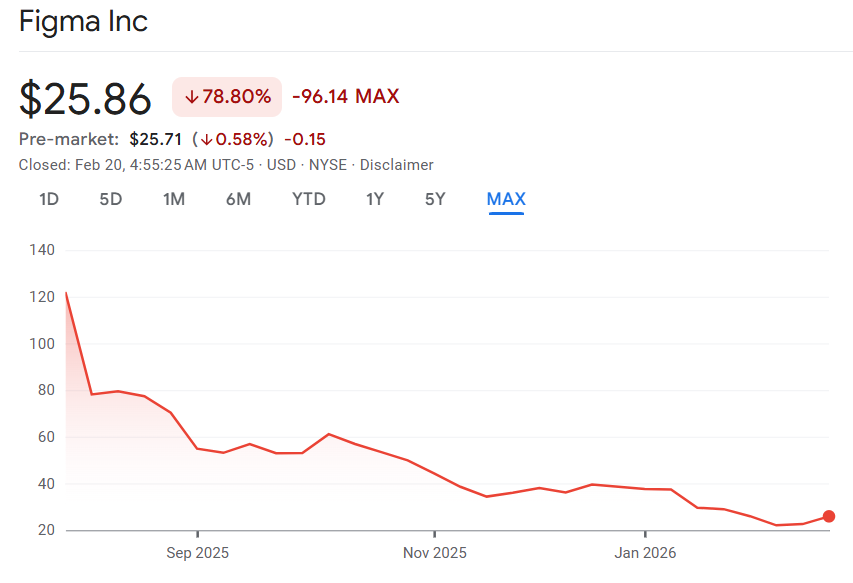
Task: Click the pre-market price $25.71
Action: pos(156,139)
